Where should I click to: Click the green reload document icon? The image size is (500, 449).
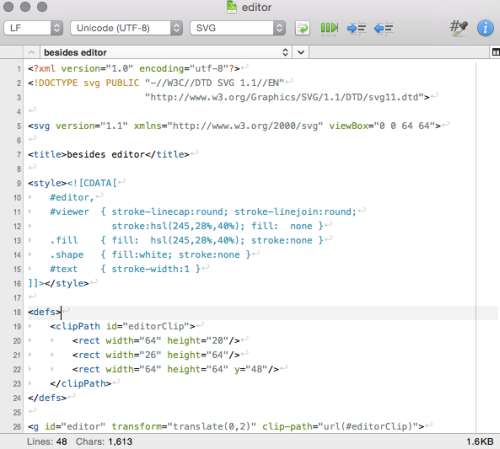pos(302,28)
